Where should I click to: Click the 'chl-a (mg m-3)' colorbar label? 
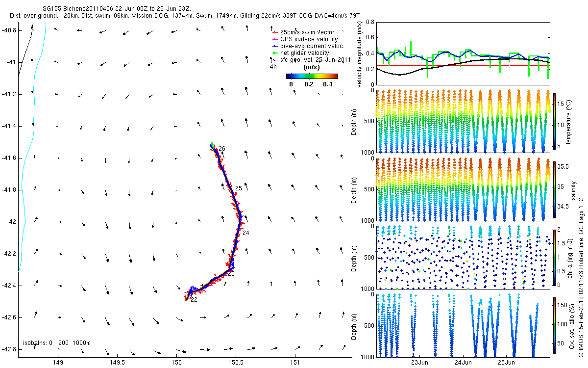pos(570,258)
